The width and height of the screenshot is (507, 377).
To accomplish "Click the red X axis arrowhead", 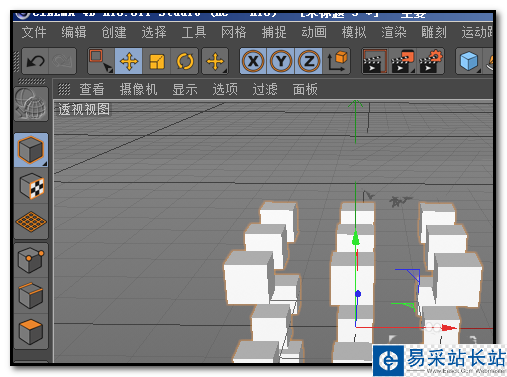I will 448,328.
